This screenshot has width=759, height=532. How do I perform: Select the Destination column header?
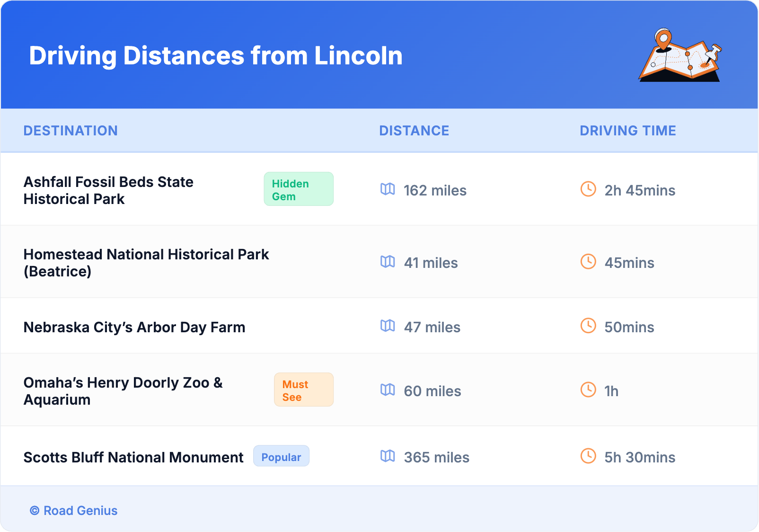(71, 131)
